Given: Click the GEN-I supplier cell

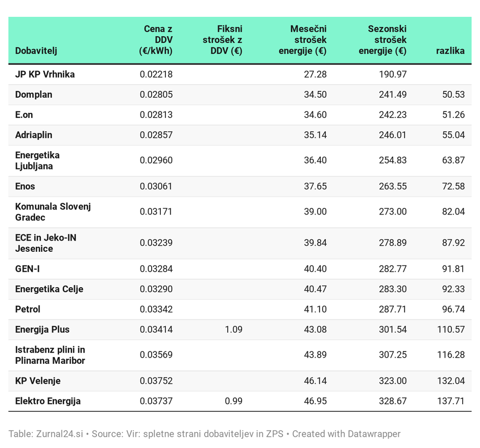Looking at the screenshot, I should click(28, 269).
